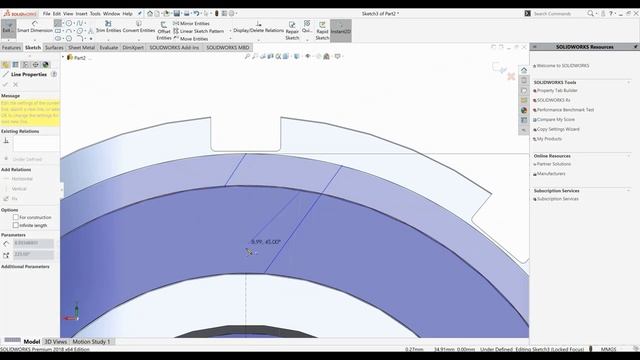Viewport: 640px width, 360px height.
Task: Open the FeatureManager design tree tab icon
Action: pos(5,64)
